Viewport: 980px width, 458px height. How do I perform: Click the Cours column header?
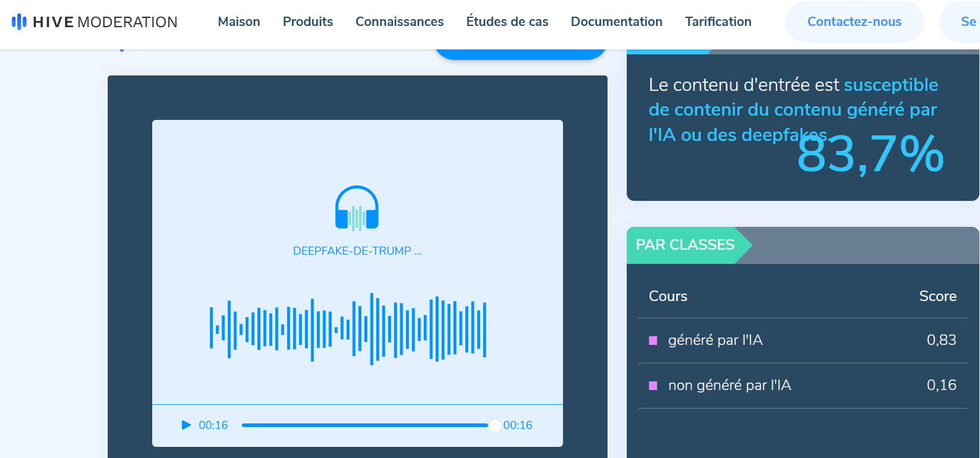coord(668,296)
